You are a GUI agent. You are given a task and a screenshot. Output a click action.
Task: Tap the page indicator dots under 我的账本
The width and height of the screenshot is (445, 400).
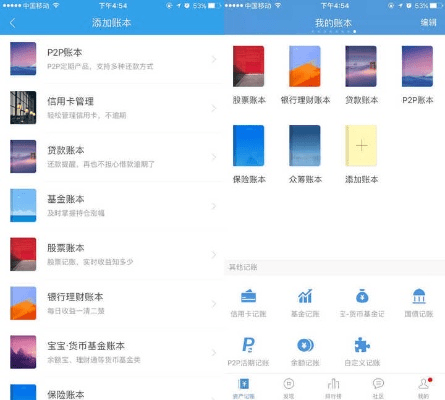click(334, 32)
